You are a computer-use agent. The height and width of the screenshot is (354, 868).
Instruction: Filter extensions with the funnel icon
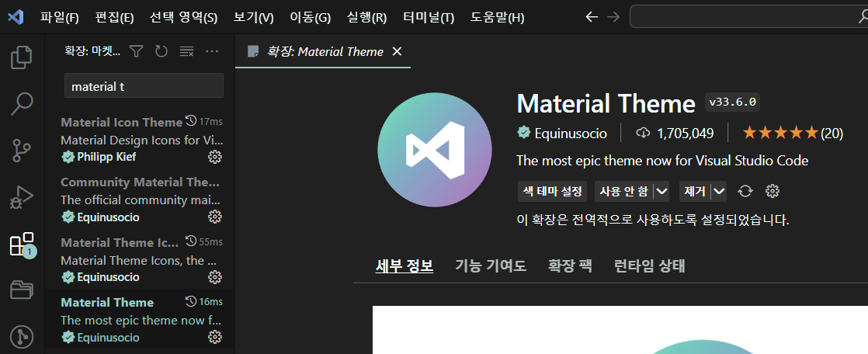tap(136, 51)
